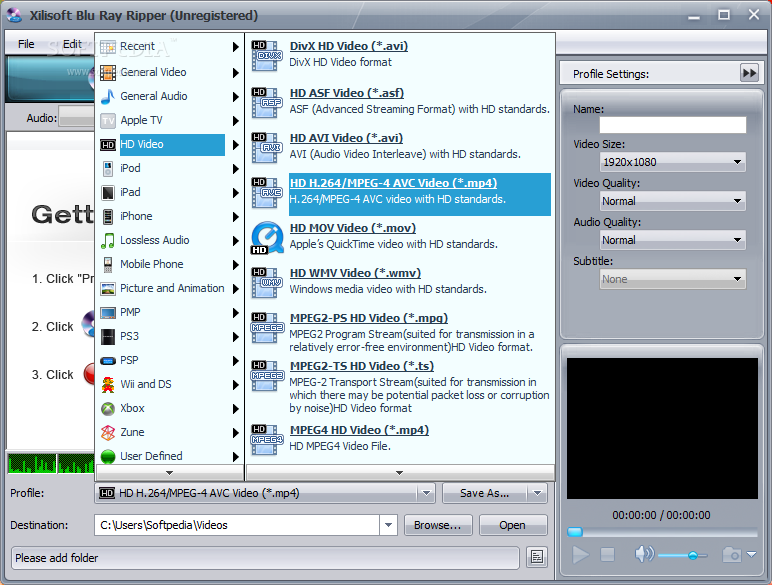This screenshot has width=772, height=585.
Task: Mute audio with the speaker icon
Action: point(644,554)
